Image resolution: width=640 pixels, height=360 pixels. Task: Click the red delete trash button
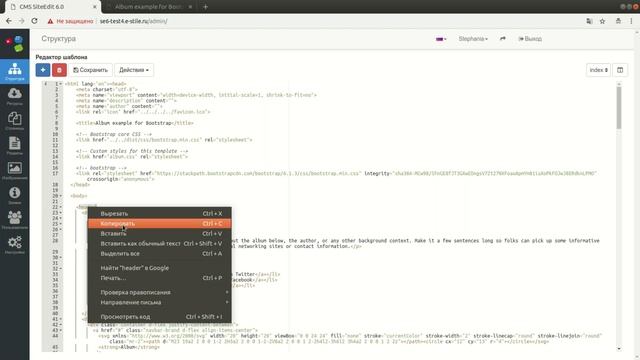coord(59,70)
